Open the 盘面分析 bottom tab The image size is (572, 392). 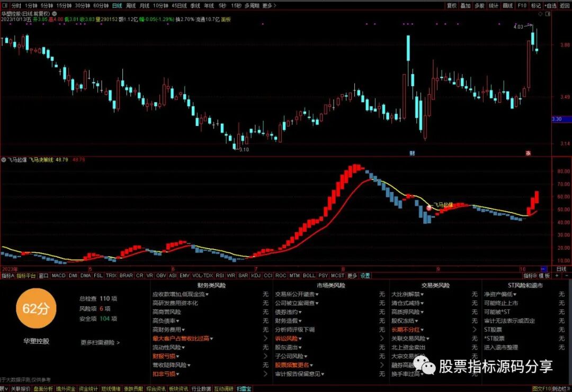(43, 389)
